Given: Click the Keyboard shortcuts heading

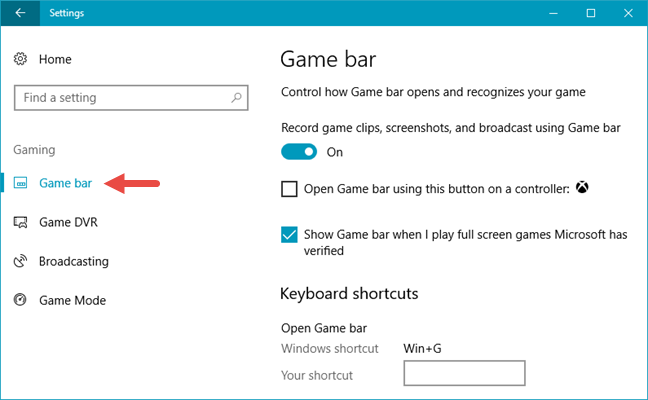Looking at the screenshot, I should point(349,293).
